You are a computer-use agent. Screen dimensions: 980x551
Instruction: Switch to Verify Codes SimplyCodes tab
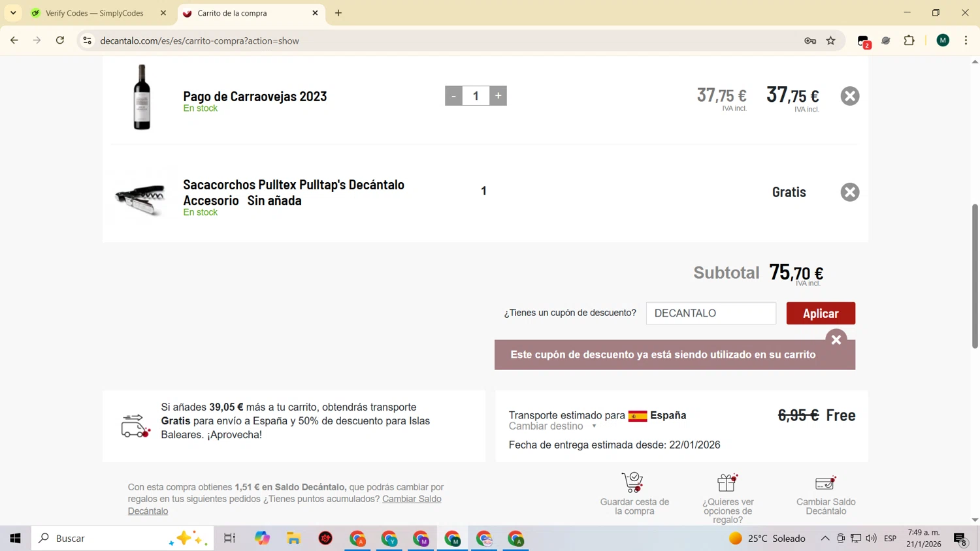coord(95,13)
